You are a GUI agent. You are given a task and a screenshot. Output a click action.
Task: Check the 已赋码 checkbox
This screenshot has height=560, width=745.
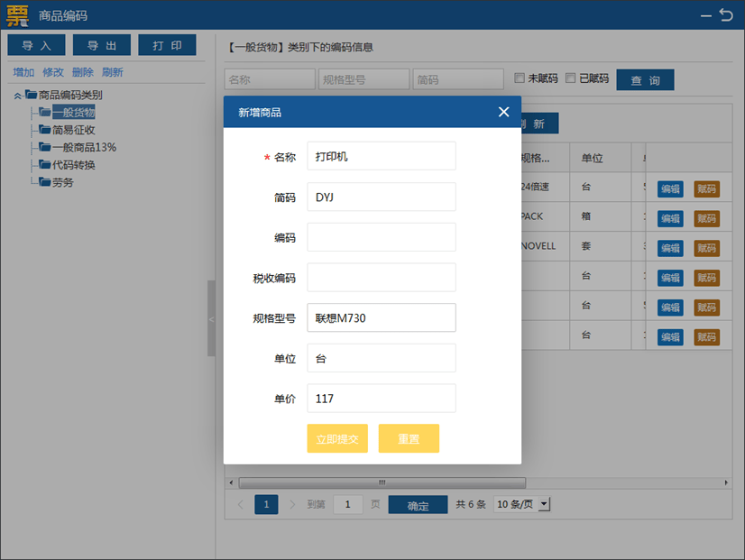click(567, 79)
